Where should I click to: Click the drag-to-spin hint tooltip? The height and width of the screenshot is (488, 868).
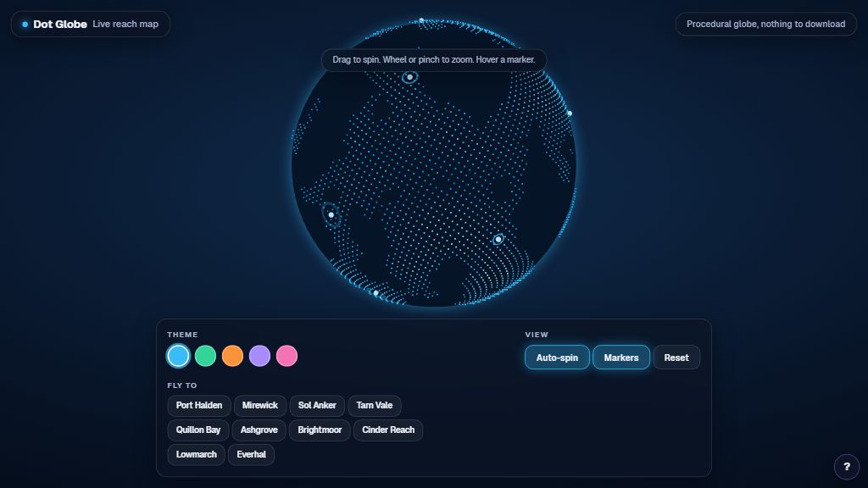tap(433, 60)
